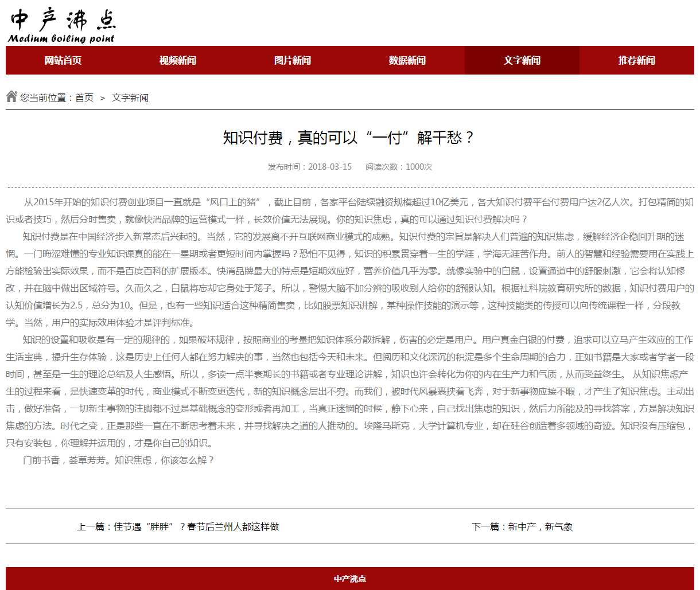700x590 pixels.
Task: Open the 网站首页 navigation item
Action: point(63,60)
